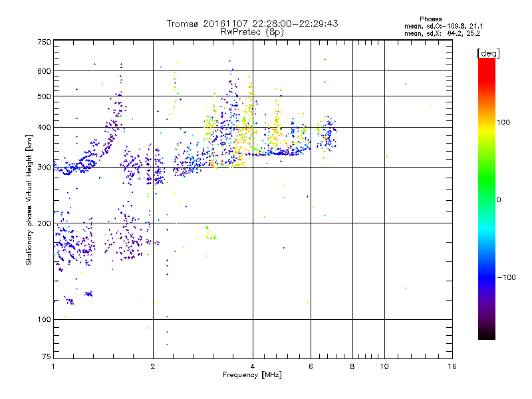Screen dimensions: 532x399
Task: Click the y-axis tick label '500'
Action: click(x=44, y=96)
